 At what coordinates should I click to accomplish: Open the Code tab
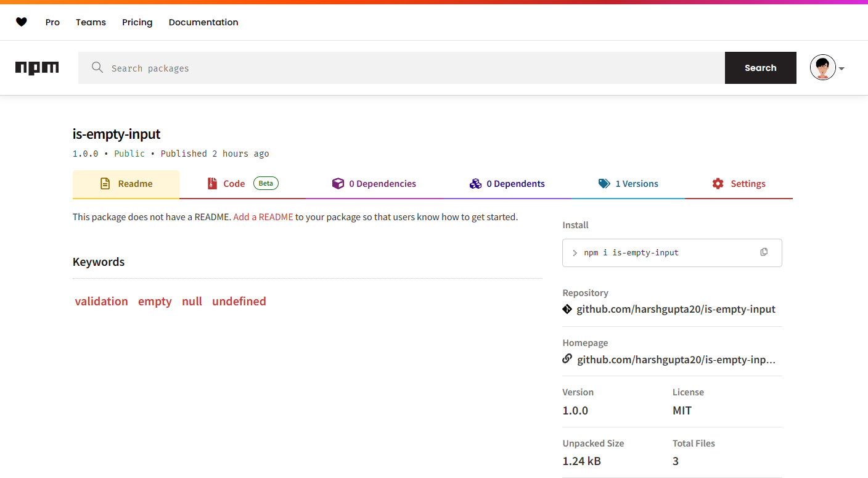click(x=242, y=184)
